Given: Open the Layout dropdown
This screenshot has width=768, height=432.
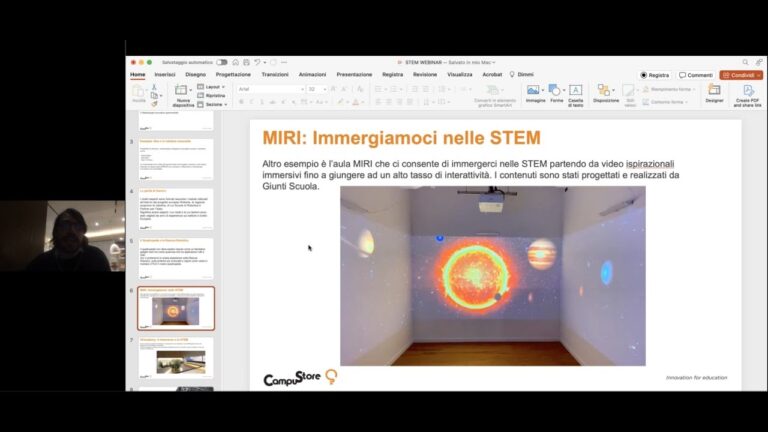Looking at the screenshot, I should click(x=212, y=87).
